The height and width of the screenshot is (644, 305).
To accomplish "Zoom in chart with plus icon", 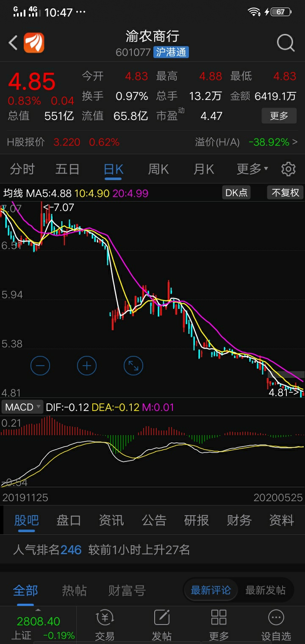I will [87, 366].
